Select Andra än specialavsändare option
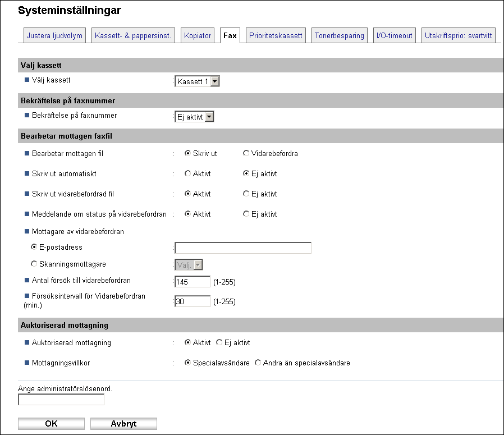This screenshot has width=504, height=435. (258, 363)
